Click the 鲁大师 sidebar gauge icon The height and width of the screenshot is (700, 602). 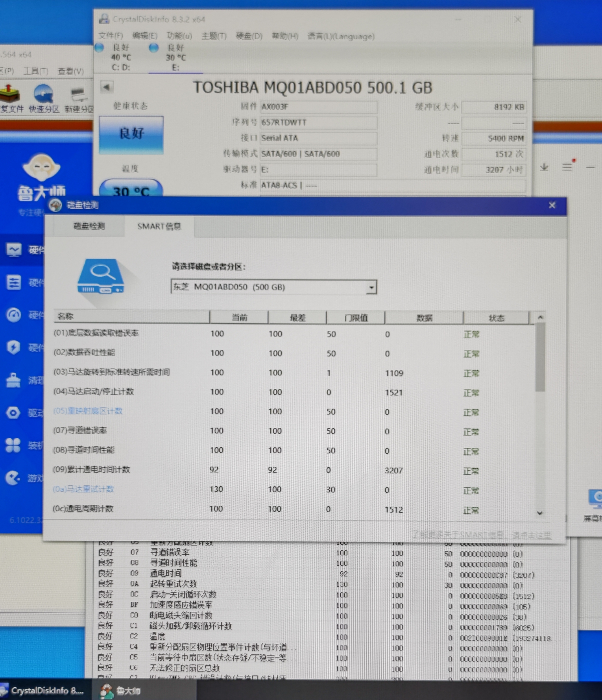click(13, 315)
